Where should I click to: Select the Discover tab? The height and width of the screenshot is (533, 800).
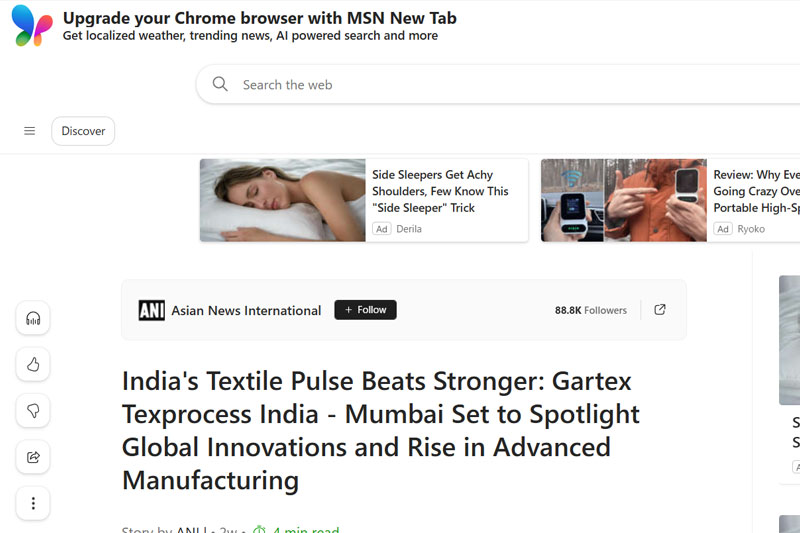pos(83,131)
